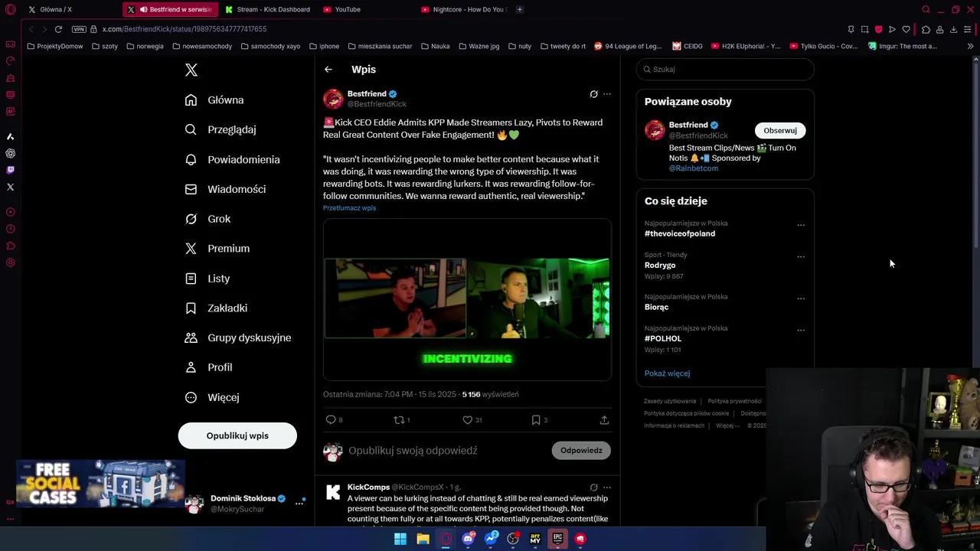Play the video in Bestfriend's post
This screenshot has width=980, height=551.
[x=467, y=299]
